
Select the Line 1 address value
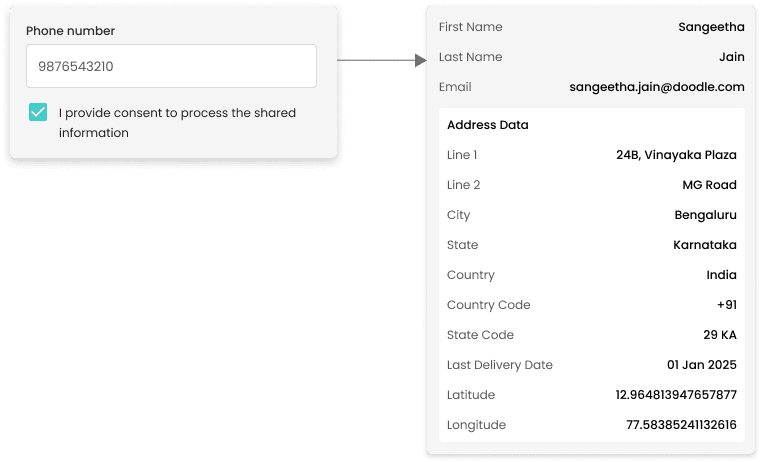point(676,155)
